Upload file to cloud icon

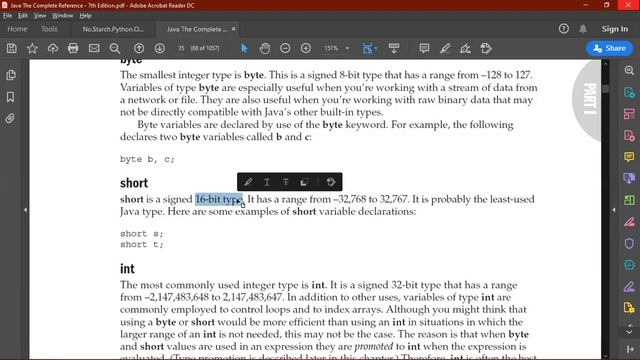tap(53, 48)
